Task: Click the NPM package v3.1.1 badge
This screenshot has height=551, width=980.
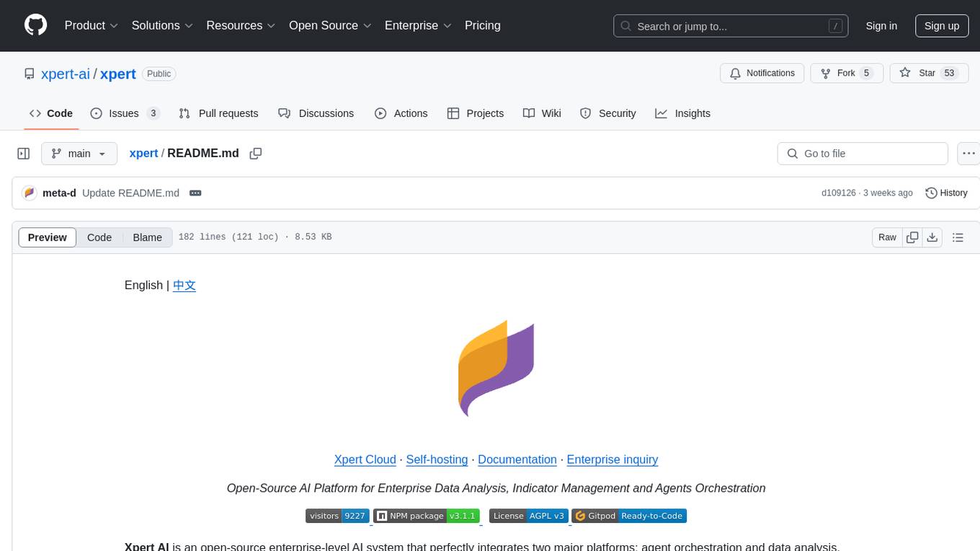Action: (427, 516)
